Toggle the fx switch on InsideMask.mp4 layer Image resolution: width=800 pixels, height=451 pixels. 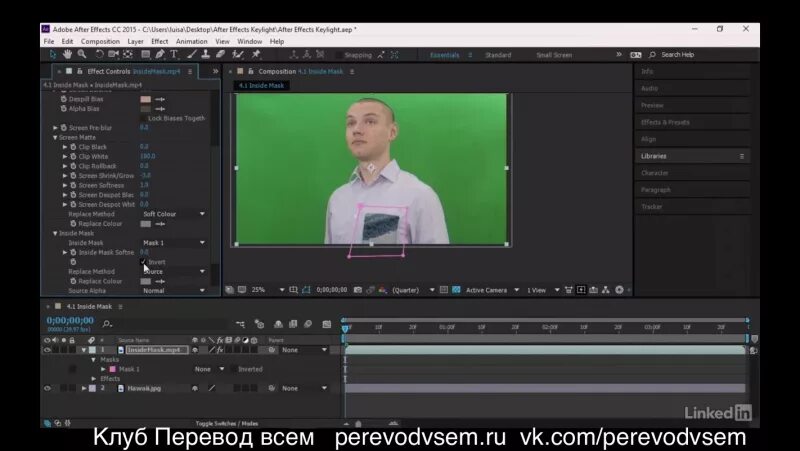[220, 350]
